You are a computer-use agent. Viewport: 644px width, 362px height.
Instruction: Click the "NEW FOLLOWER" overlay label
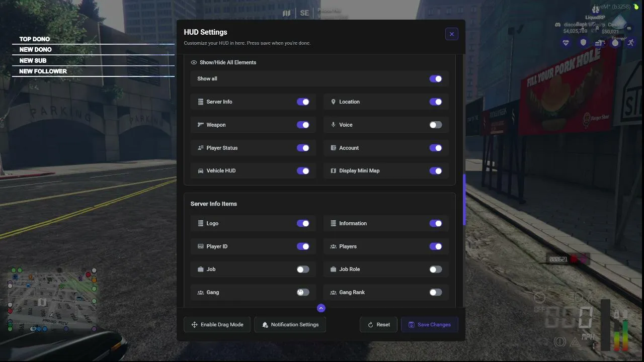click(x=43, y=71)
